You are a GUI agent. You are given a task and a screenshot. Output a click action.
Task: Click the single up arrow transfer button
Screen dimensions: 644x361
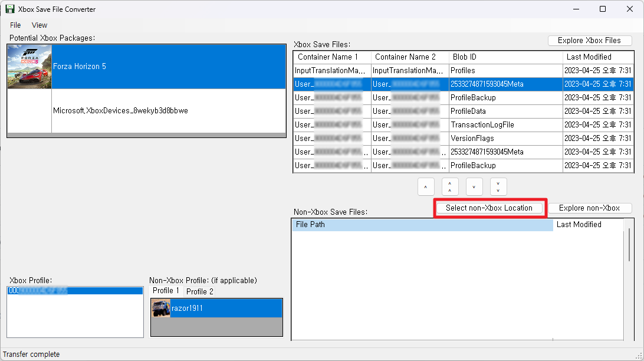click(426, 187)
